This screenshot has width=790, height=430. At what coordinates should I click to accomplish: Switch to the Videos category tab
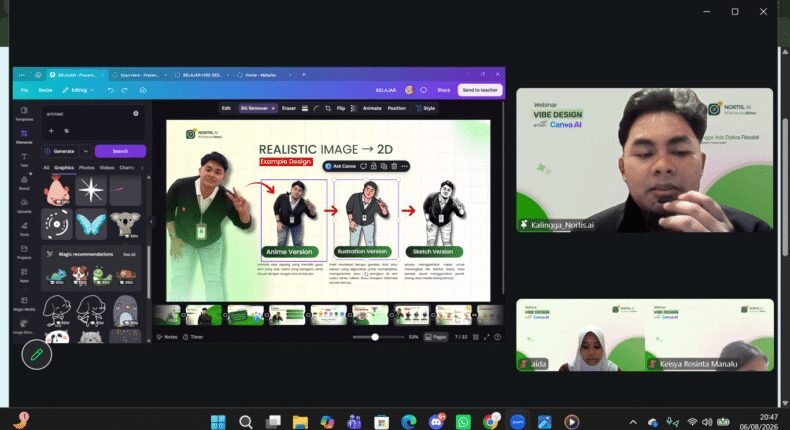point(107,167)
